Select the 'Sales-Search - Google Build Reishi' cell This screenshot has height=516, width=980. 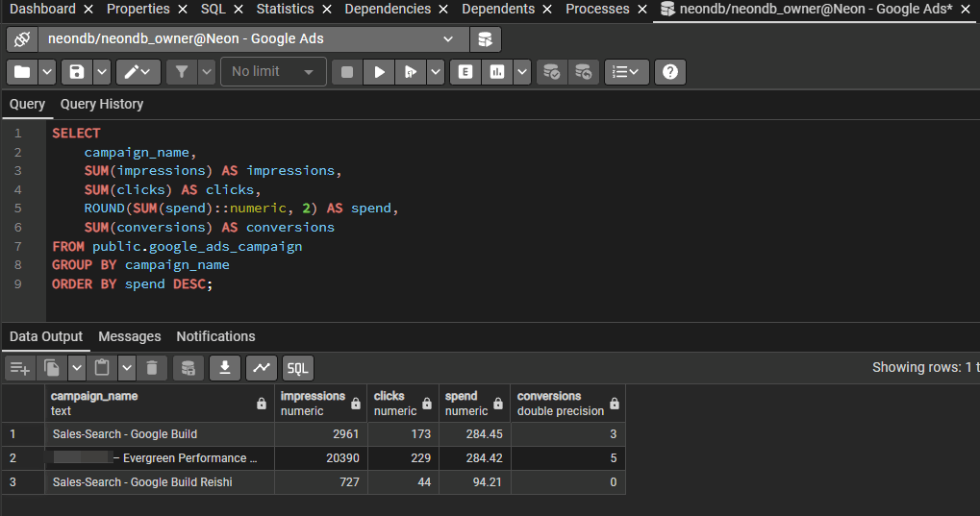160,482
